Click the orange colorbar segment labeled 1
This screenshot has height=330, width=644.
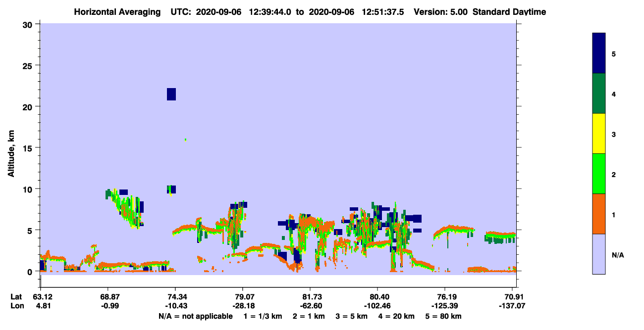(x=599, y=214)
